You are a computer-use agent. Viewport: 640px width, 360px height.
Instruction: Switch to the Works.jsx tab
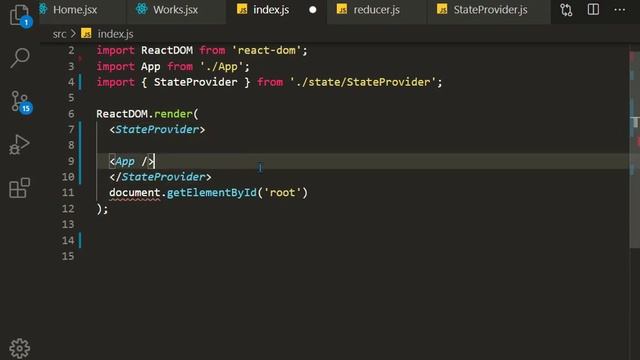click(175, 10)
